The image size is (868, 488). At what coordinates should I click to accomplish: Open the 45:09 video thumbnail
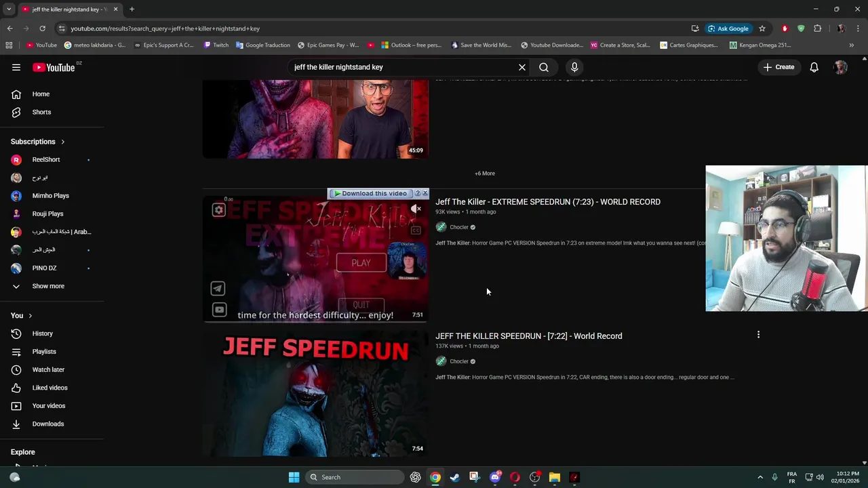315,119
